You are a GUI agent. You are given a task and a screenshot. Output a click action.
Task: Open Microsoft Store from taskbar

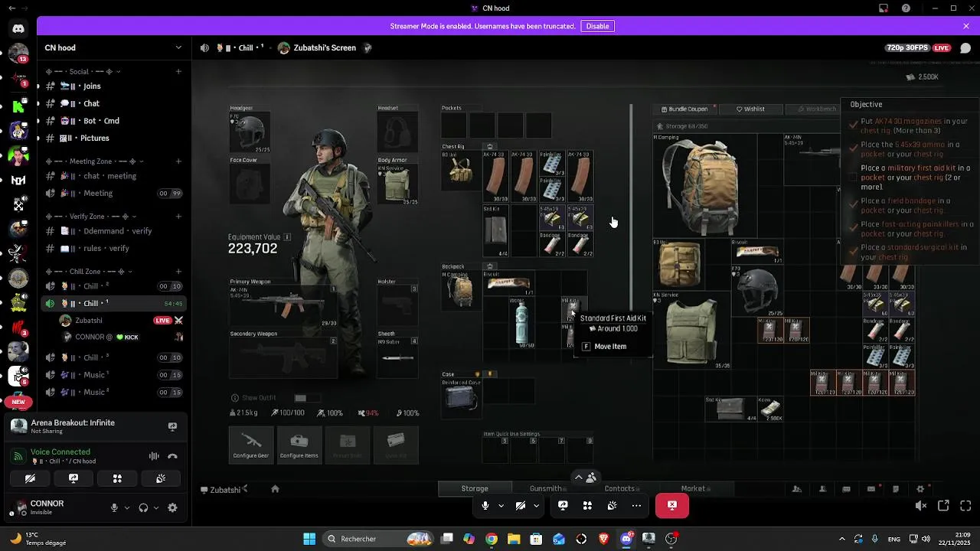[x=536, y=539]
